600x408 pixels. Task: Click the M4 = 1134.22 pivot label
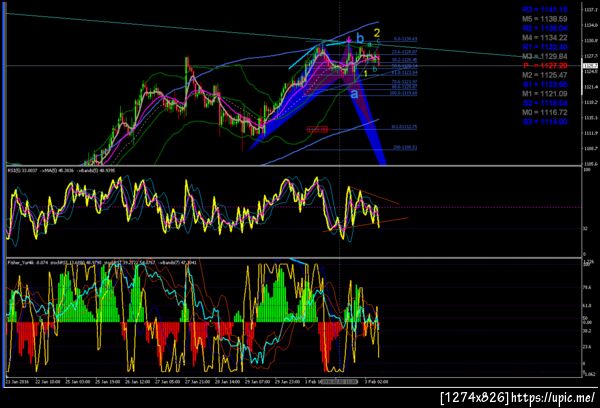pyautogui.click(x=545, y=38)
